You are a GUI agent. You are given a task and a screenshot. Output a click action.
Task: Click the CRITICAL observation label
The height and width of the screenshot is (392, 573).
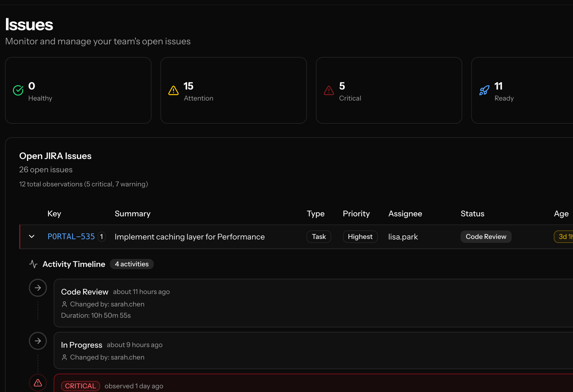pos(81,386)
